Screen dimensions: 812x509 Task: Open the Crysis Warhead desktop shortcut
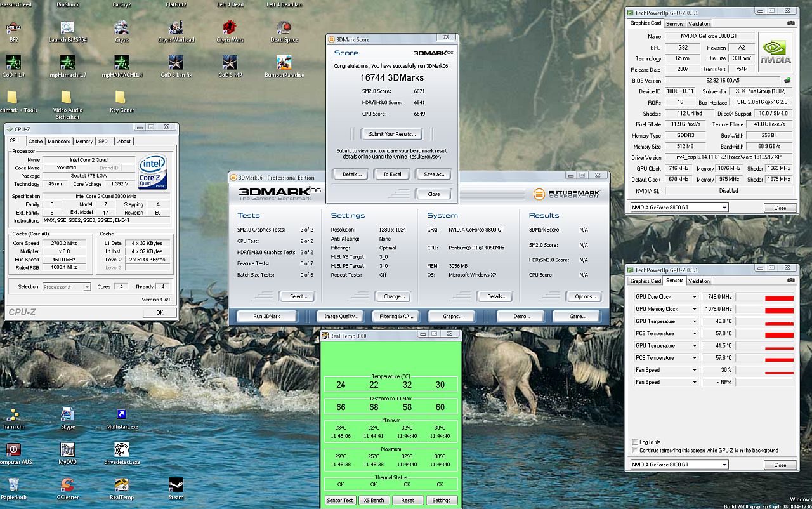point(177,32)
